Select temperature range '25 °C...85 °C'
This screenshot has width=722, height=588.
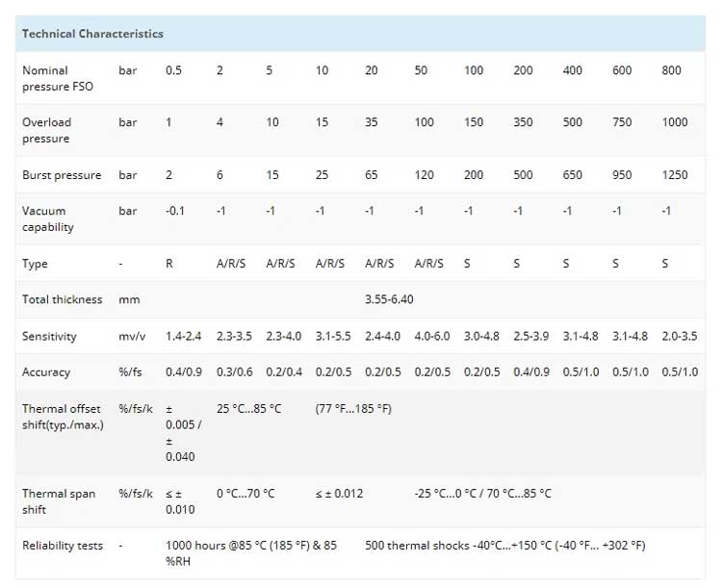248,409
